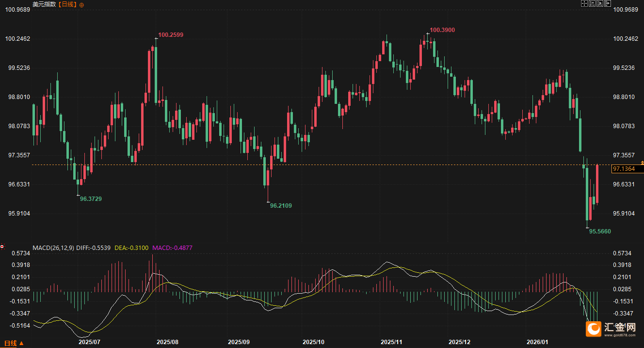644x348 pixels.
Task: Click the left MACD axis value -0.5164
Action: (x=20, y=326)
